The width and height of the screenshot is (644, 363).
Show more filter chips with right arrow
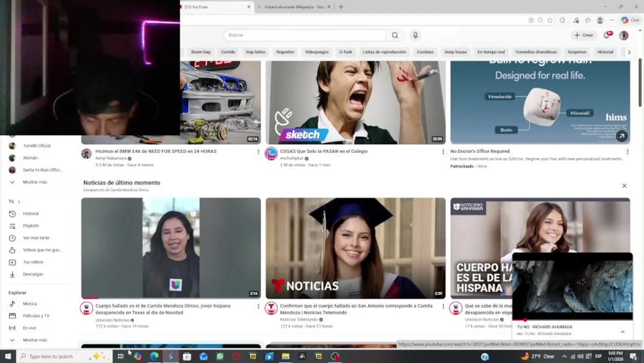629,52
